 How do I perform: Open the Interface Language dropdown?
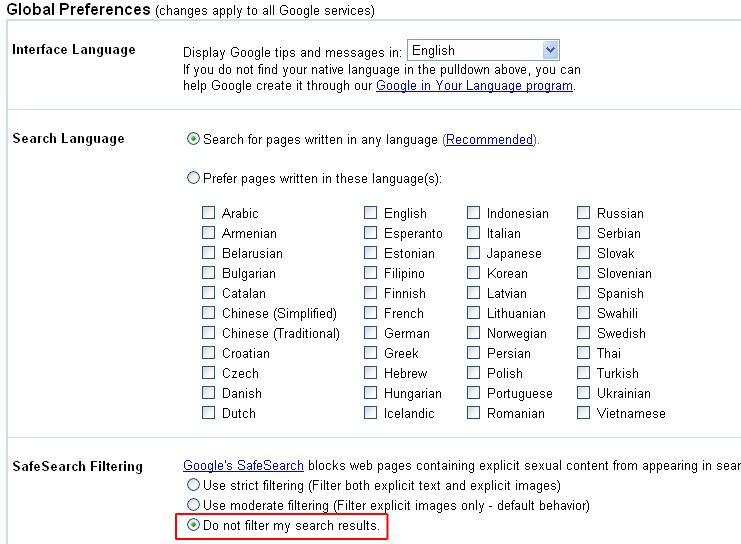(x=550, y=50)
